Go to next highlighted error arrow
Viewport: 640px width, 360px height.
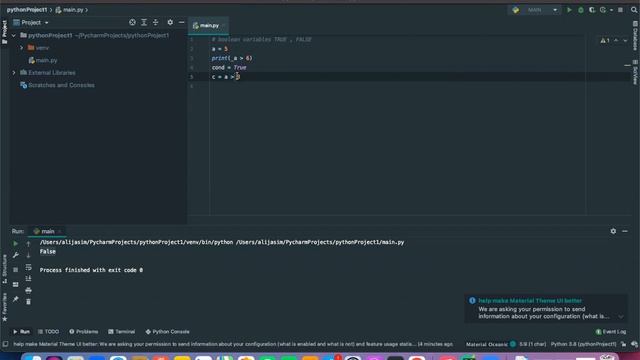[x=625, y=40]
